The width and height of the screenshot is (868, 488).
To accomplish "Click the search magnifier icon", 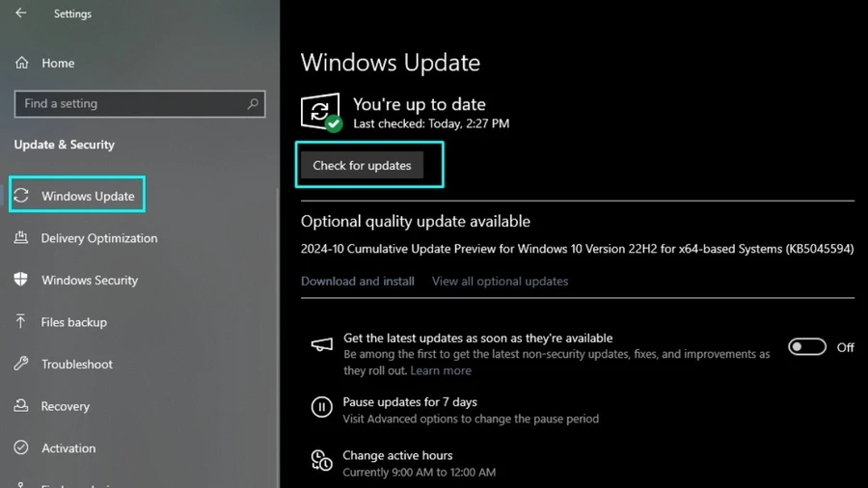I will (253, 103).
